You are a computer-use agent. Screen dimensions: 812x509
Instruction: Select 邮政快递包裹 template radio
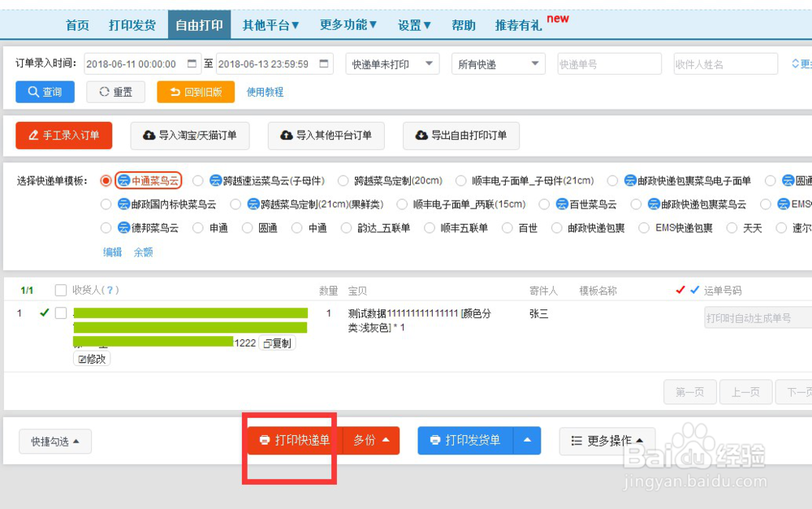point(557,228)
